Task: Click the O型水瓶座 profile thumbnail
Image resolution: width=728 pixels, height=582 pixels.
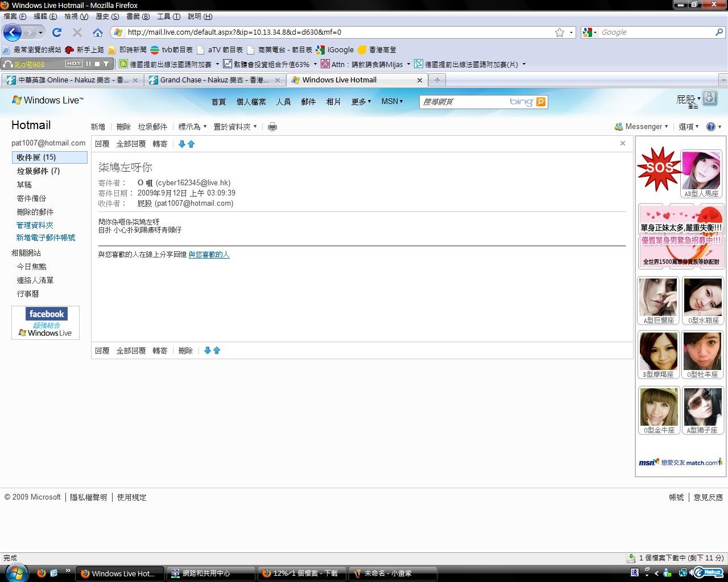Action: click(x=704, y=301)
